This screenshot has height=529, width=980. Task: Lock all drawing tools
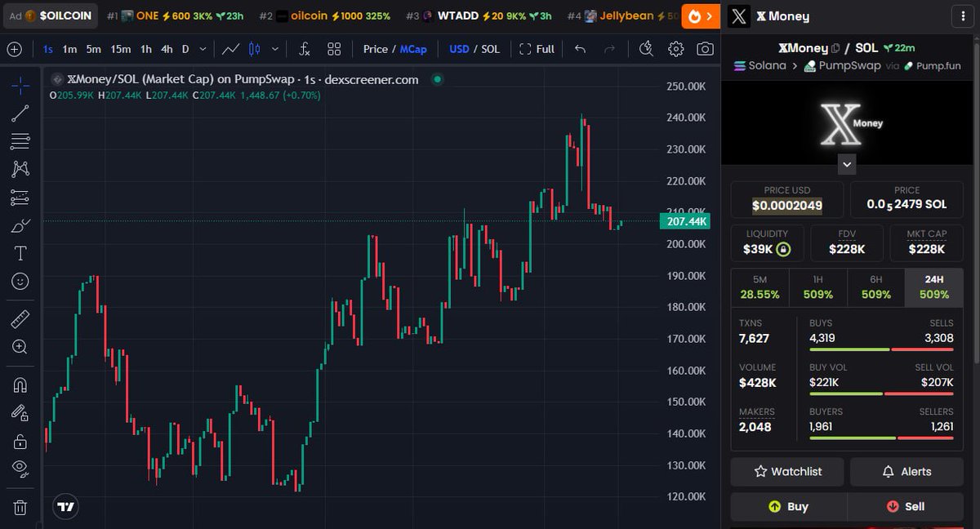point(20,441)
